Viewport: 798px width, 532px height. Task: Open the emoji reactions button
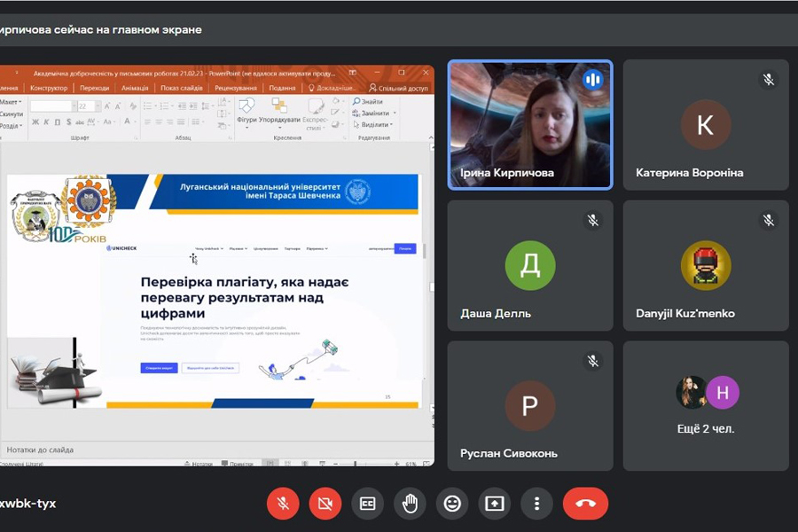tap(452, 504)
